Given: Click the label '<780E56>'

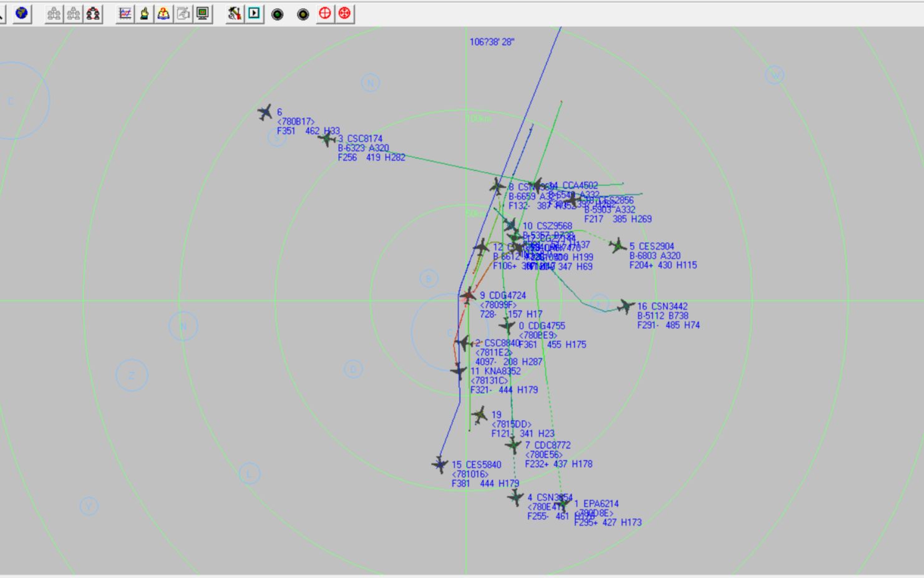Looking at the screenshot, I should point(544,455).
